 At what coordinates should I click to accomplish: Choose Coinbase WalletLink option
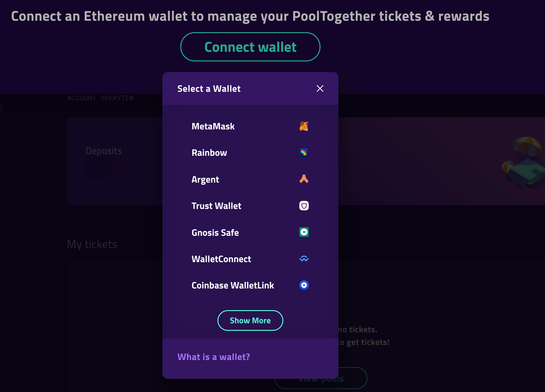coord(232,285)
